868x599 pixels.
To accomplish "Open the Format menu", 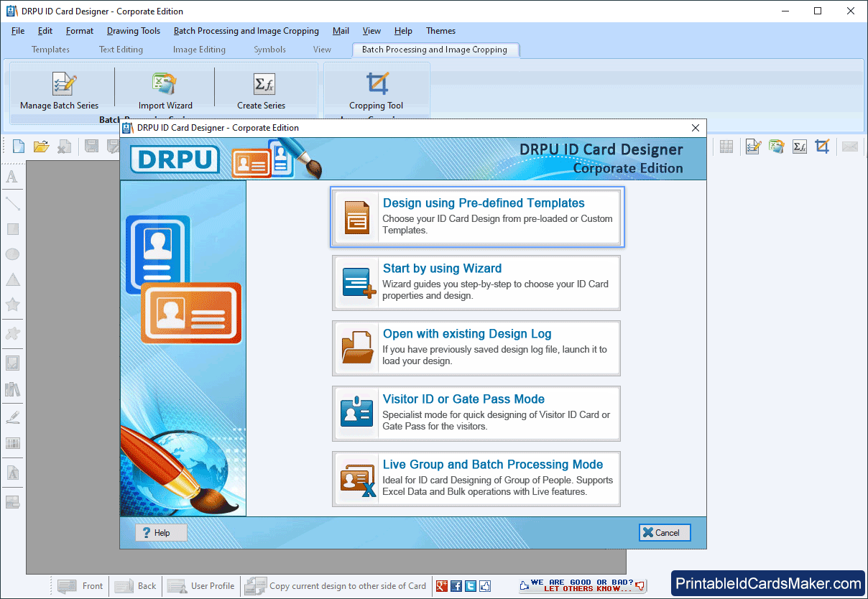I will coord(80,31).
